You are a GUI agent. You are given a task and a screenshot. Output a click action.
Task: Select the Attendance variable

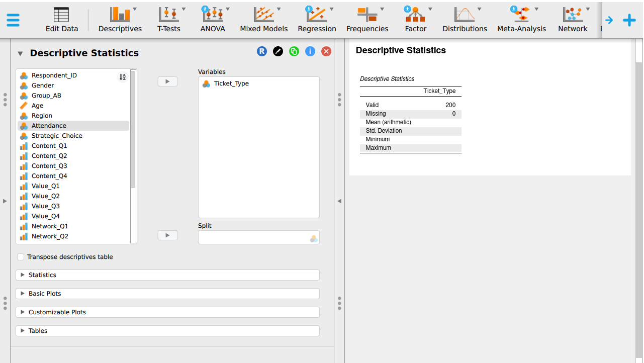click(x=73, y=126)
